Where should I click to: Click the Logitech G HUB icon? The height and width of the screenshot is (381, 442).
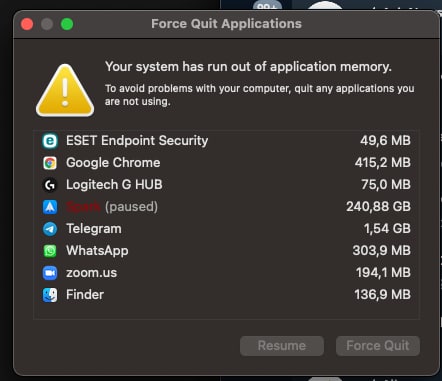[50, 185]
